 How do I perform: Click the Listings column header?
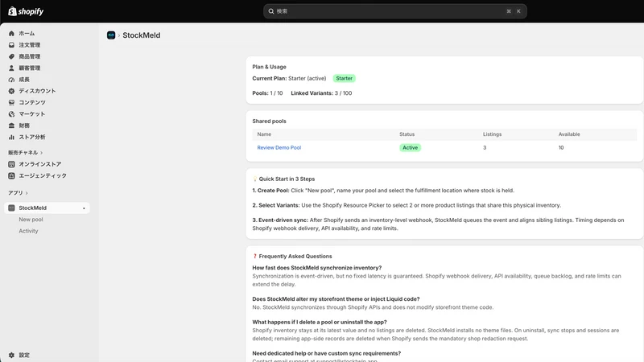click(x=492, y=134)
